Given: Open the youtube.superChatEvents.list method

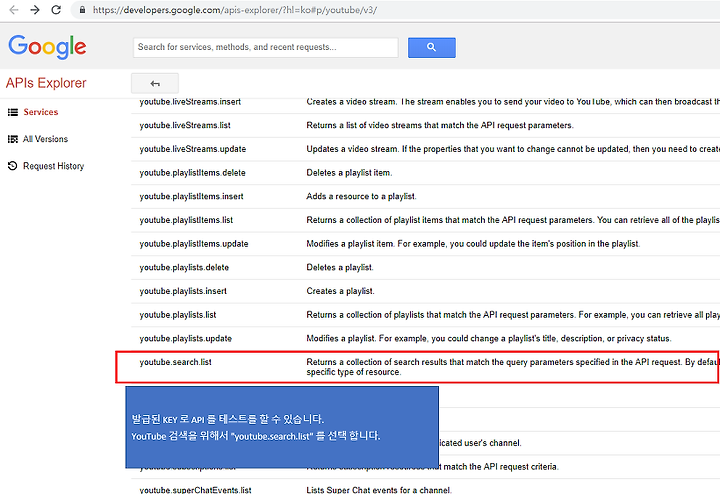Looking at the screenshot, I should (195, 490).
